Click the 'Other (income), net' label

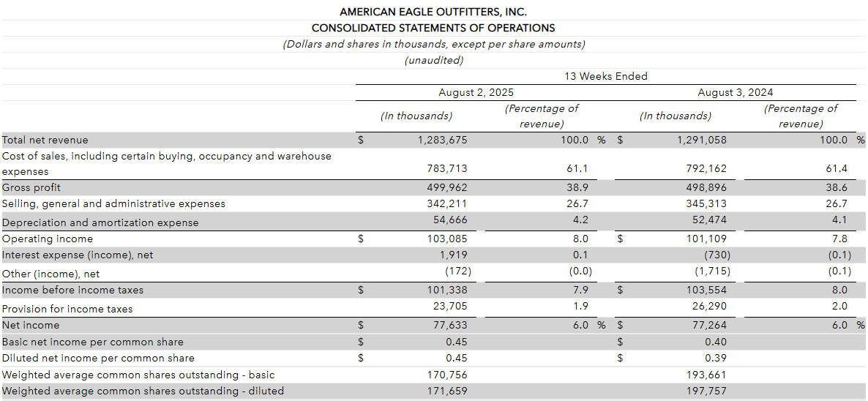[x=51, y=274]
